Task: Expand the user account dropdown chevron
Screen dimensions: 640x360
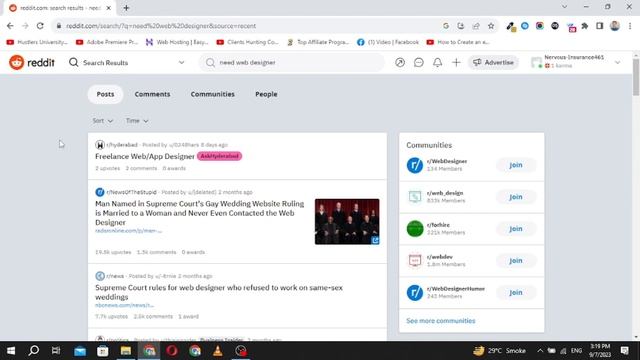Action: pyautogui.click(x=618, y=62)
